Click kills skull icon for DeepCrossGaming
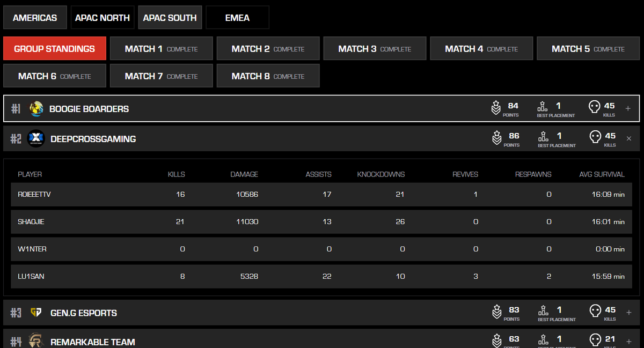The image size is (644, 348). (594, 138)
